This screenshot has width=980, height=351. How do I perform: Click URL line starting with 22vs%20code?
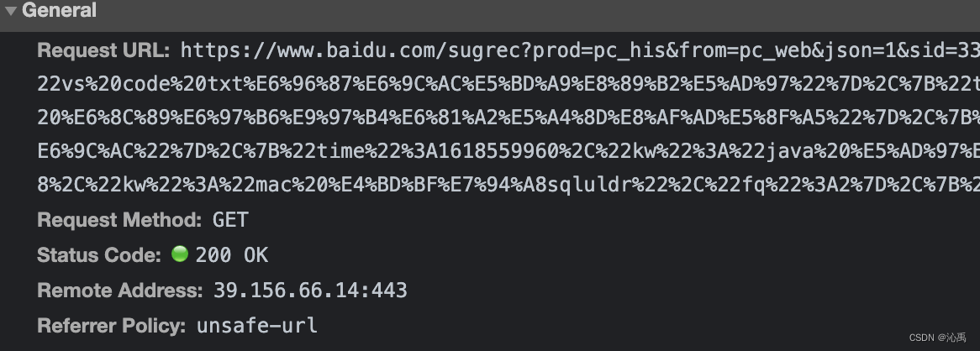(x=508, y=84)
